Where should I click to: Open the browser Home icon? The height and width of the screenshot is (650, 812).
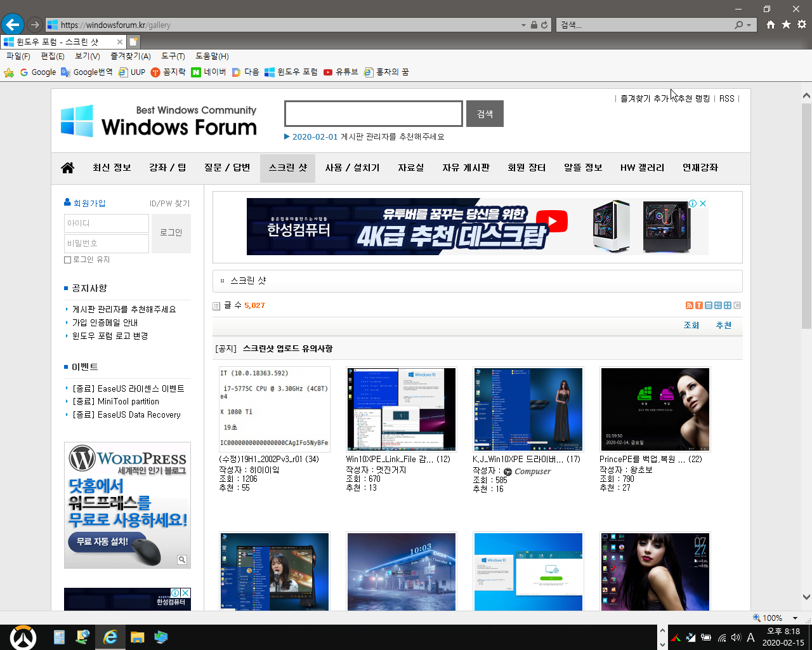pyautogui.click(x=770, y=24)
